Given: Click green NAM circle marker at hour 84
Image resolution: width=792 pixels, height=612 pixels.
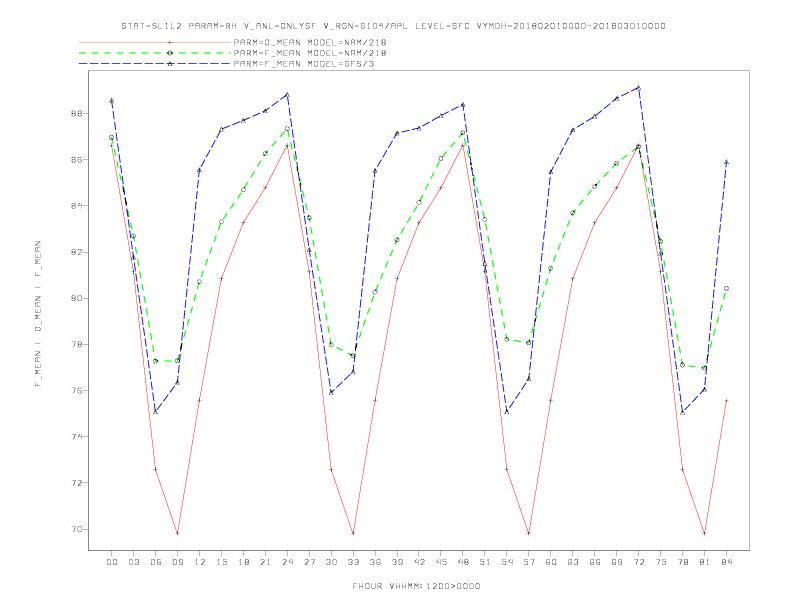Looking at the screenshot, I should (x=726, y=288).
